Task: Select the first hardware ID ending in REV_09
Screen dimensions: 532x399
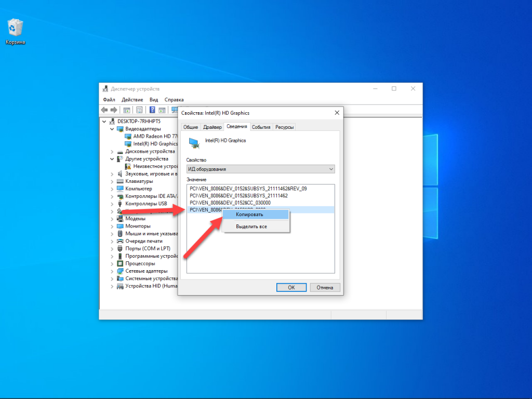Action: coord(248,189)
